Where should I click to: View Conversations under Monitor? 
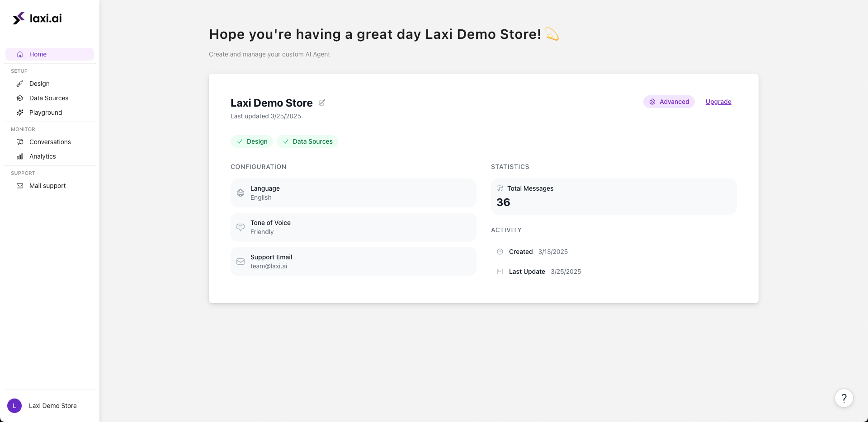coord(50,142)
